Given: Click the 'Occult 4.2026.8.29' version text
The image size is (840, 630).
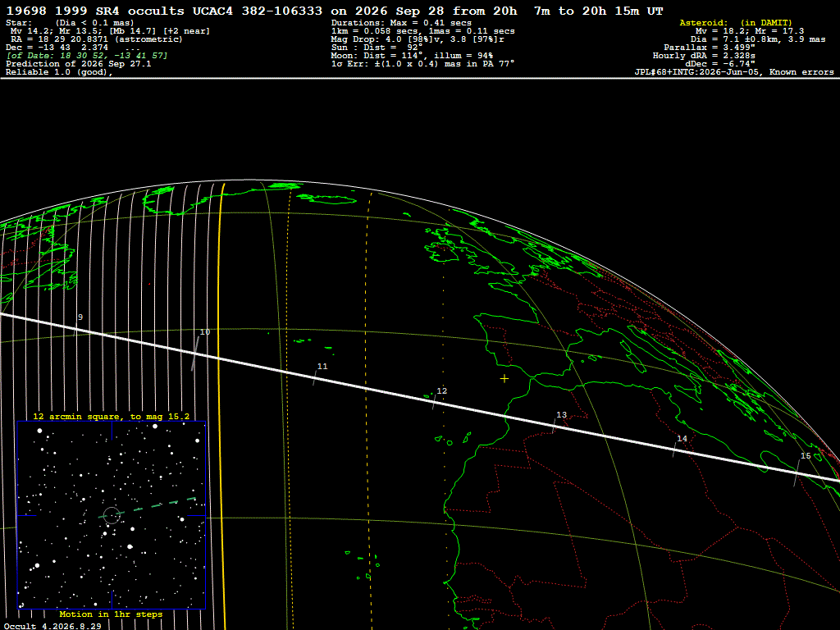Looking at the screenshot, I should pyautogui.click(x=52, y=626).
